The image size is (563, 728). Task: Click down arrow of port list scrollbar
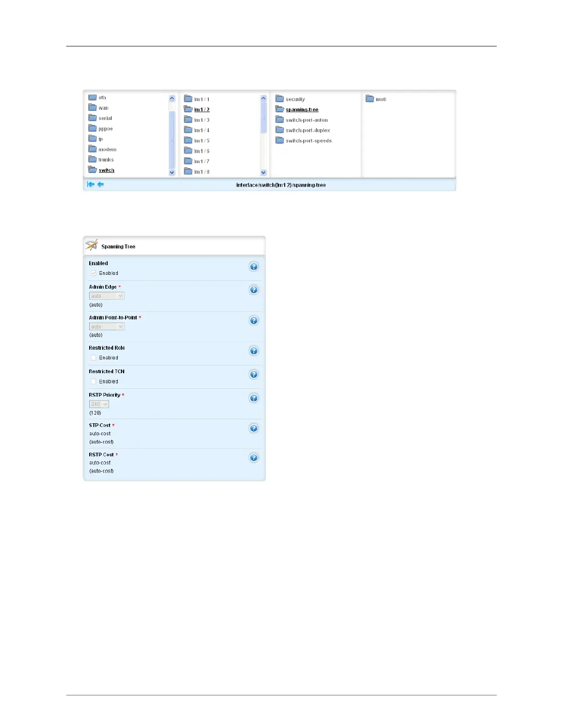[x=264, y=172]
